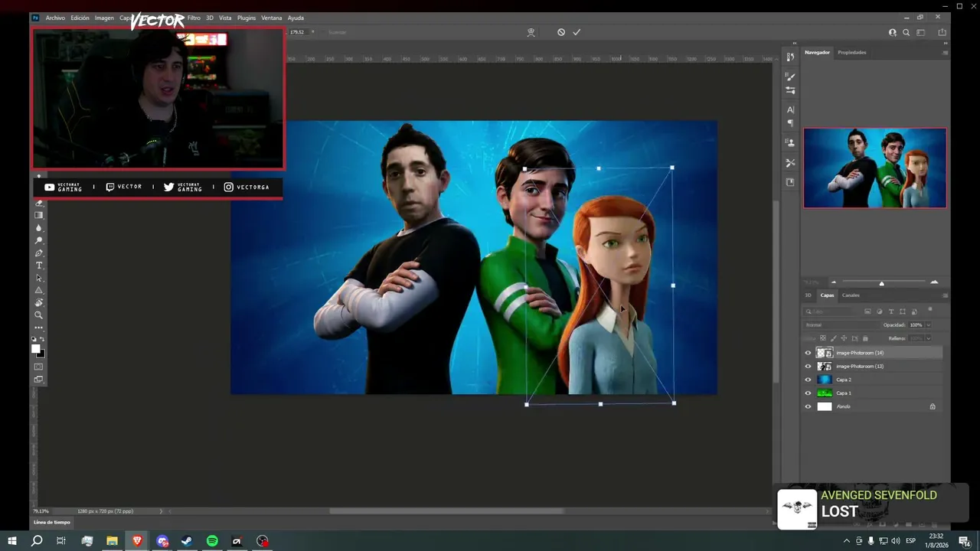The height and width of the screenshot is (551, 980).
Task: Toggle the pixel layer filter
Action: [x=867, y=311]
